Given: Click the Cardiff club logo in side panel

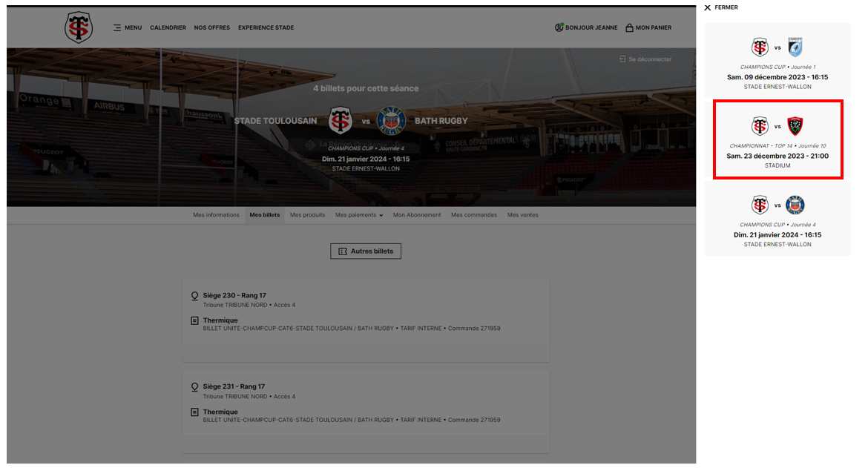Looking at the screenshot, I should click(795, 47).
